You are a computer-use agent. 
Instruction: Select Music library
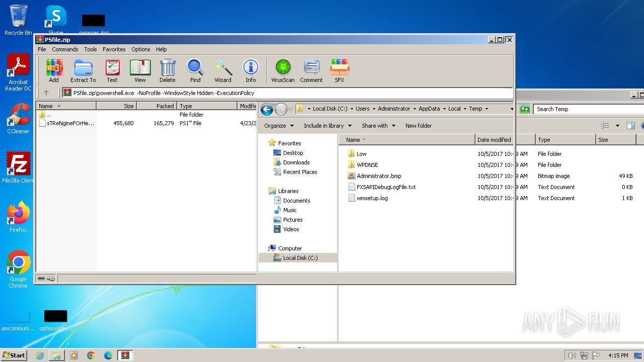click(290, 210)
